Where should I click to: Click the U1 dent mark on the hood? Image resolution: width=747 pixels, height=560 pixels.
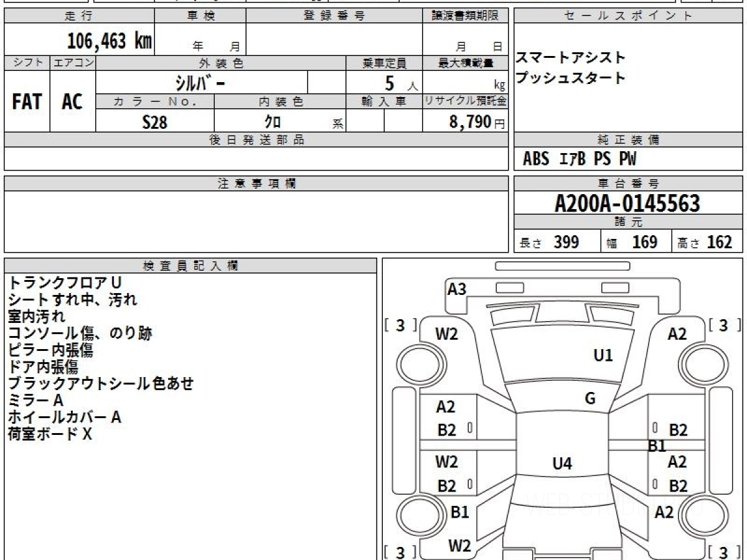(x=603, y=355)
